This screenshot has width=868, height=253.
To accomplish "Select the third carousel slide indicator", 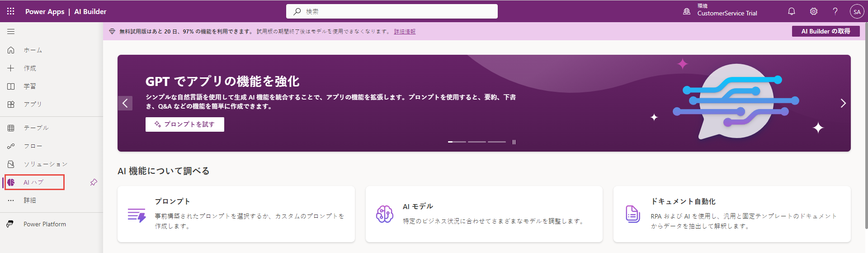I will click(497, 142).
